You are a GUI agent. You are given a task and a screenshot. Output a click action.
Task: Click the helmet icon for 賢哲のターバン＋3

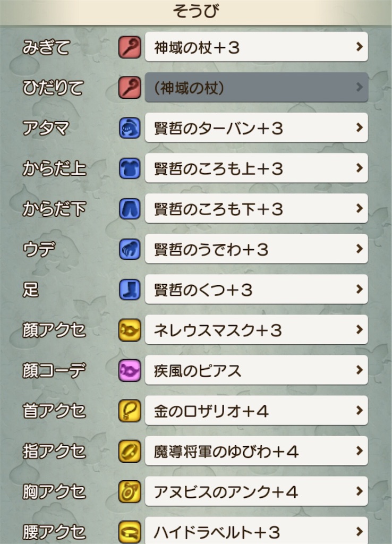130,127
